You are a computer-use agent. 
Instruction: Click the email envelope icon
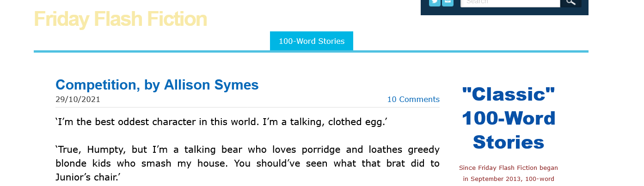[448, 2]
